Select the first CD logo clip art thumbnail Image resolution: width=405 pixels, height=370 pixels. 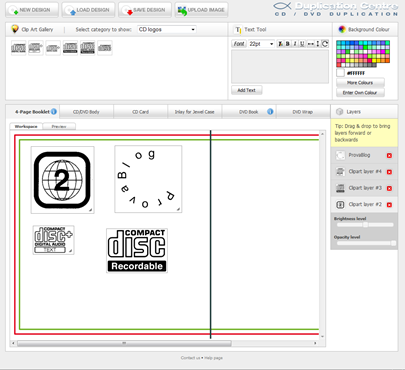[x=18, y=48]
